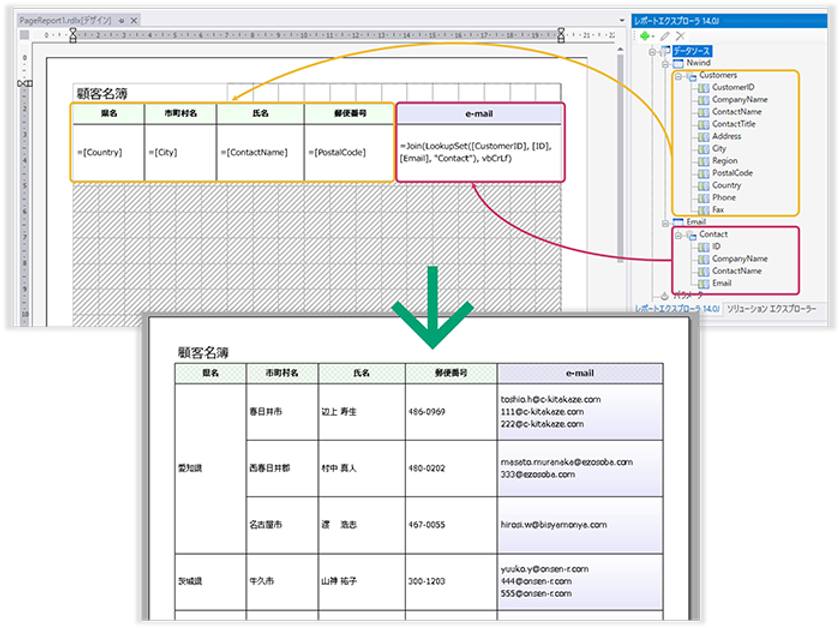Image resolution: width=840 pixels, height=628 pixels.
Task: Click the CustomerID field icon
Action: 703,88
